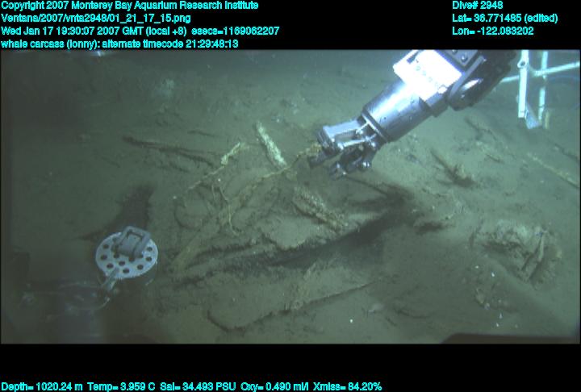This screenshot has height=392, width=581.
Task: Click the 'Dive# 2948' label
Action: pos(478,6)
